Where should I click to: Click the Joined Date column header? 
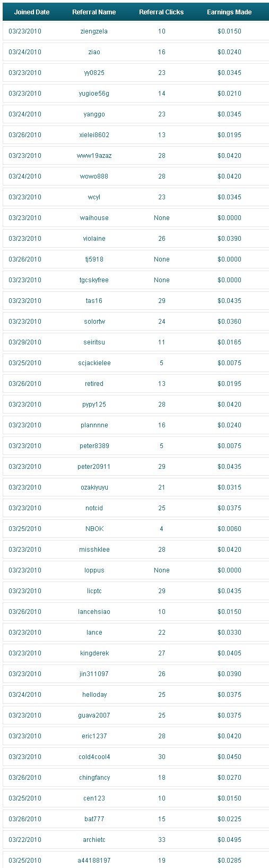(x=32, y=12)
